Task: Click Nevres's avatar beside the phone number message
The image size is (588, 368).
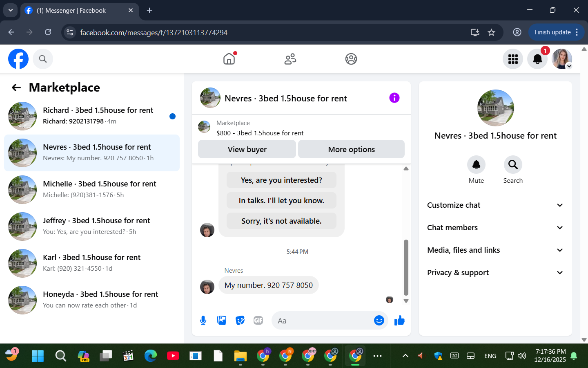Action: pyautogui.click(x=207, y=287)
